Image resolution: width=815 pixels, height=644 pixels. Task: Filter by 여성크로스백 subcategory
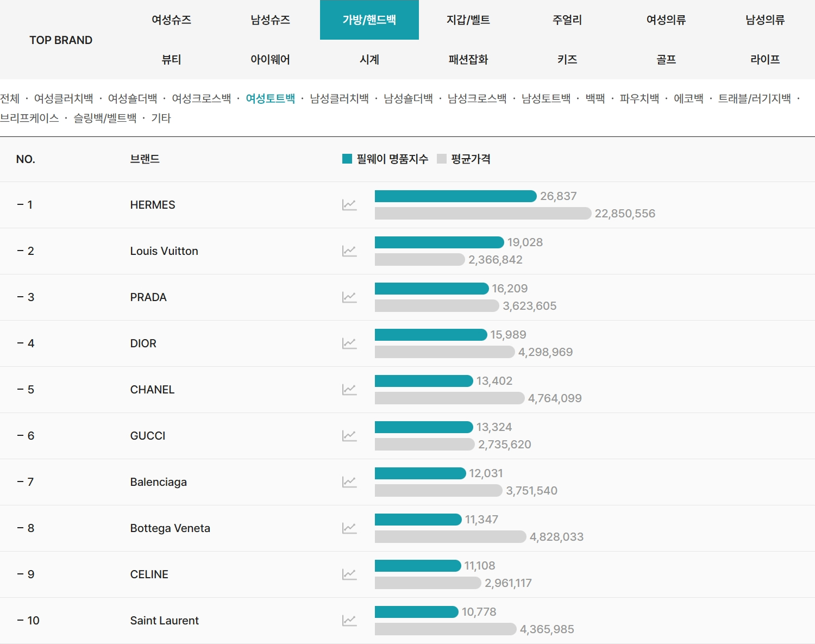point(202,98)
